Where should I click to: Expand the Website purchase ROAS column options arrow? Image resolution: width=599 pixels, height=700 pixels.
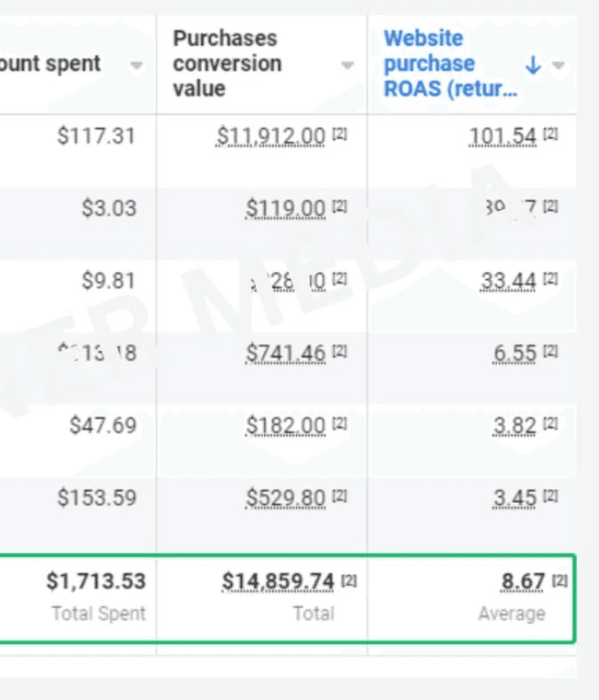(x=558, y=65)
